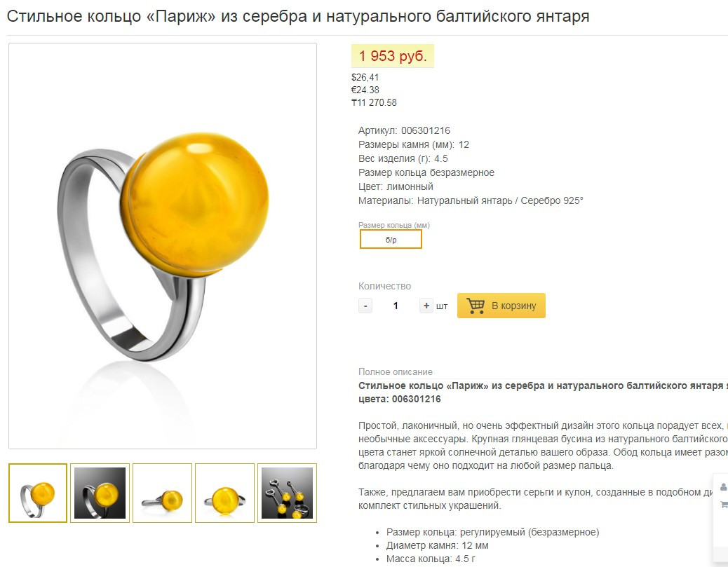
Task: Click the shopping cart icon in В корзину button
Action: (476, 306)
